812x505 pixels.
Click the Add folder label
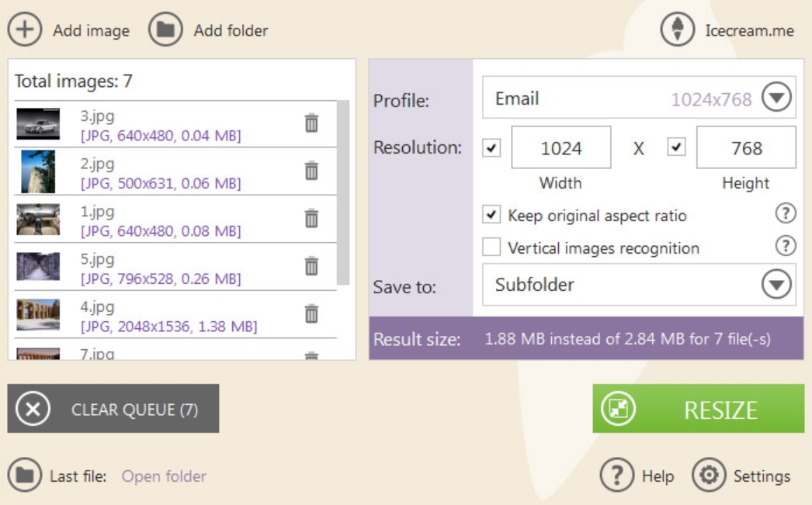pos(231,30)
